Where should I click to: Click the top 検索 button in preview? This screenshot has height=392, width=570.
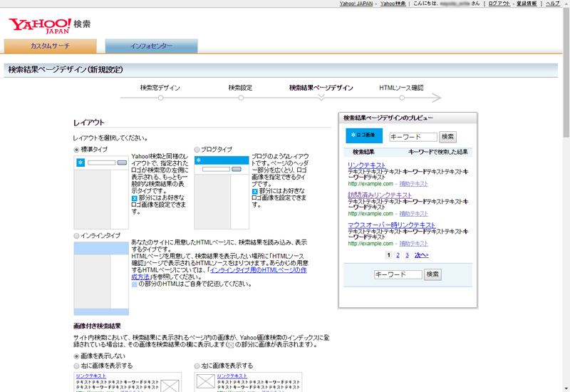tap(447, 137)
